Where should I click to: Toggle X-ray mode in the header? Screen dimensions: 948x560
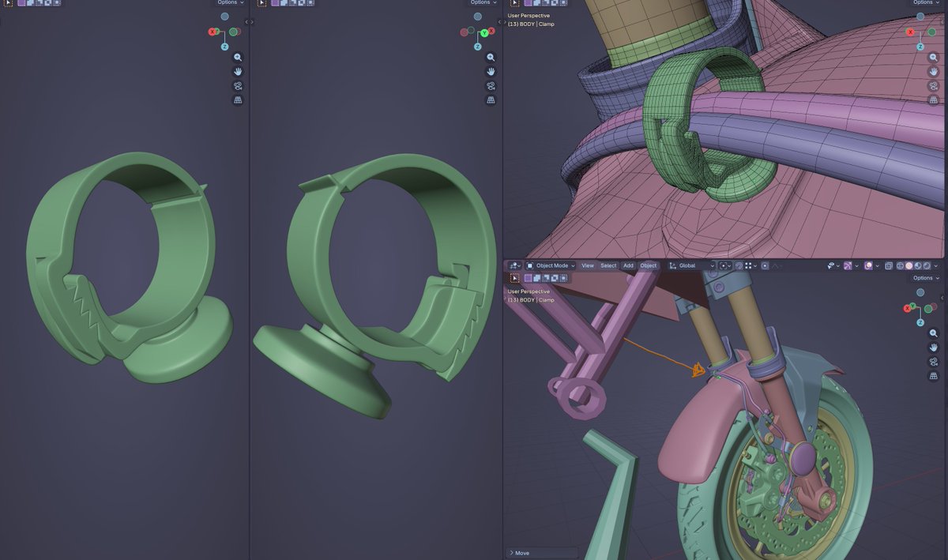(x=889, y=265)
